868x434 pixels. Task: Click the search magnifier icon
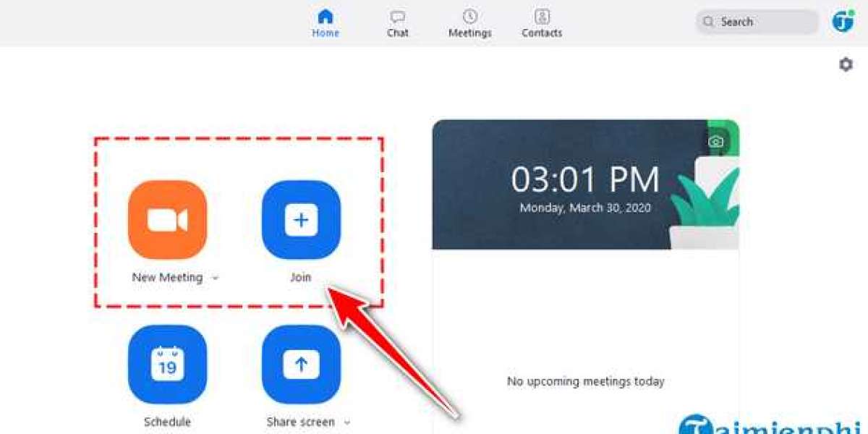pyautogui.click(x=708, y=22)
